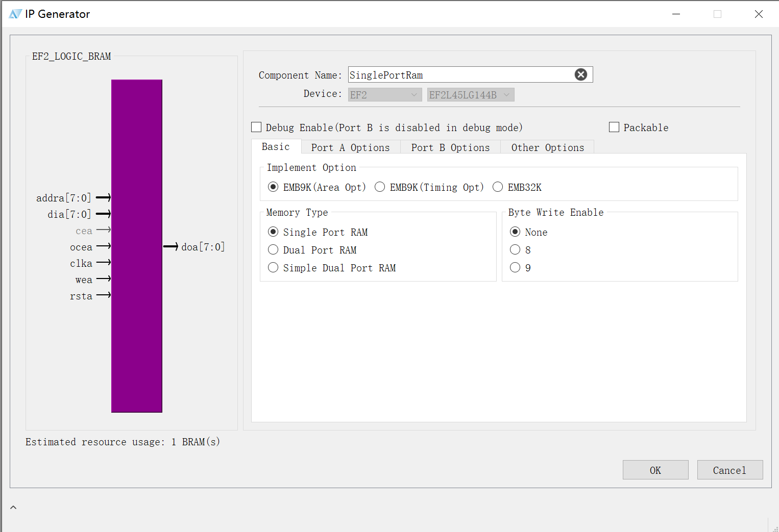Pick Simple Dual Port RAM memory type
Screen dimensions: 779x532
pos(273,267)
